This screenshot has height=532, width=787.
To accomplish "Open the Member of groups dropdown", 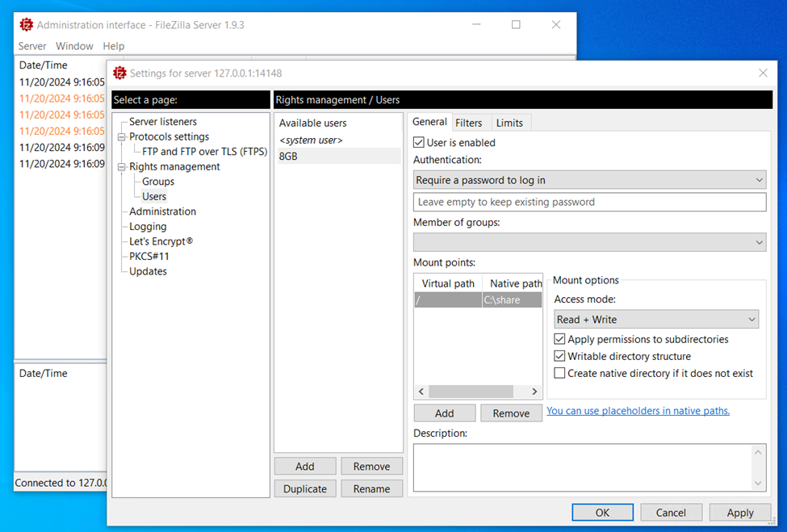I will point(590,242).
